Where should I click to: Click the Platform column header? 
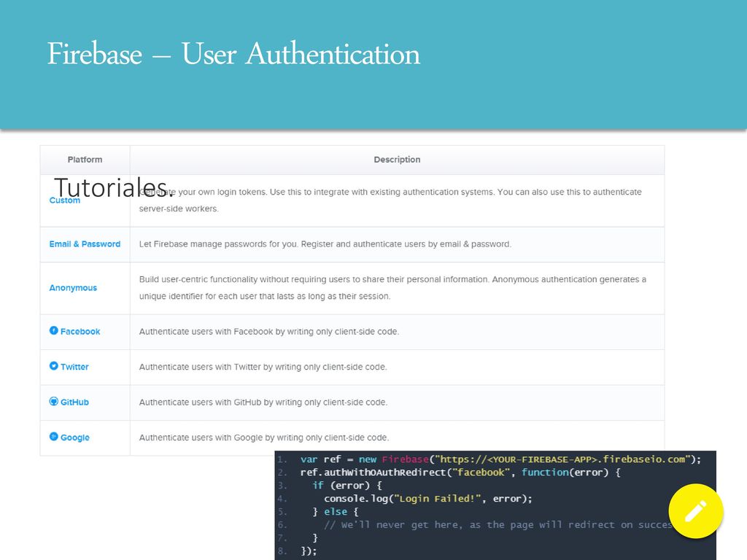[x=85, y=160]
